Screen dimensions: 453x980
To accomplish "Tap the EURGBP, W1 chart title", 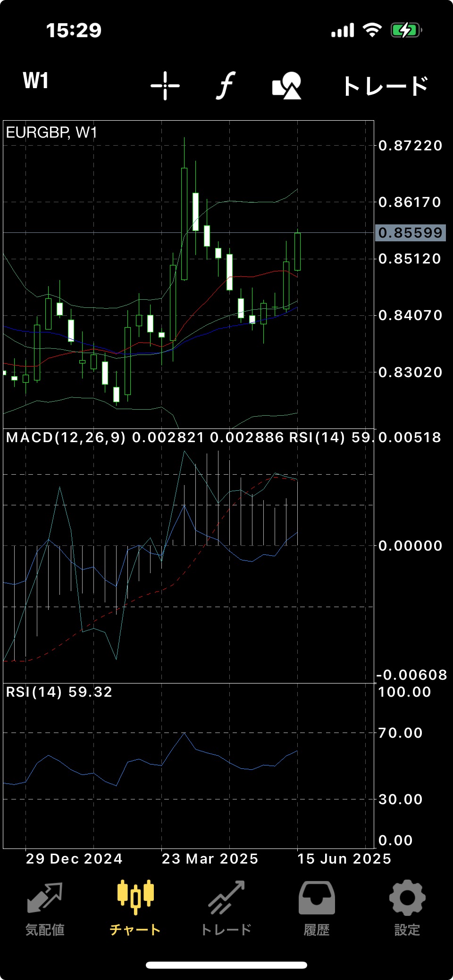I will pos(51,133).
